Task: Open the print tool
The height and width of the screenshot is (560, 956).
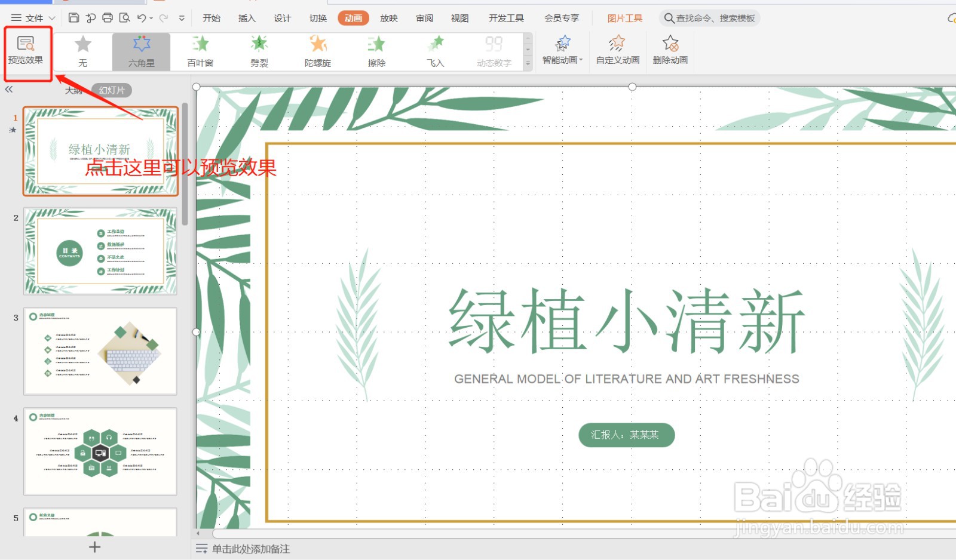Action: coord(108,18)
